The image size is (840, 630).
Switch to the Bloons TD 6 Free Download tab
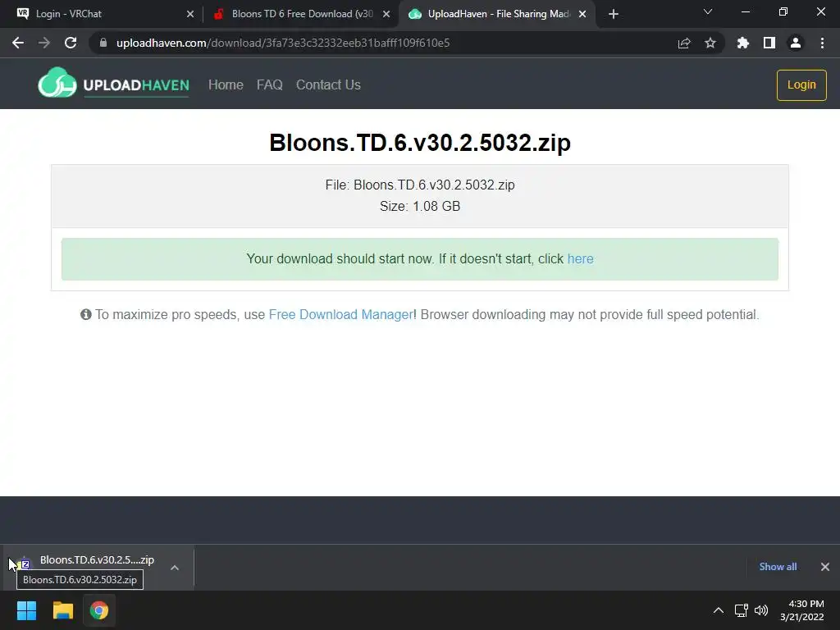302,14
